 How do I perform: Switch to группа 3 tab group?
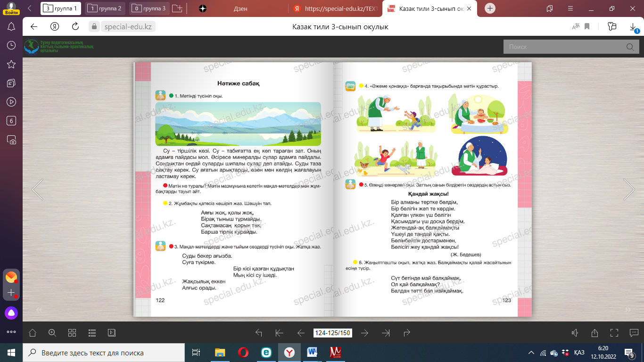click(x=149, y=8)
